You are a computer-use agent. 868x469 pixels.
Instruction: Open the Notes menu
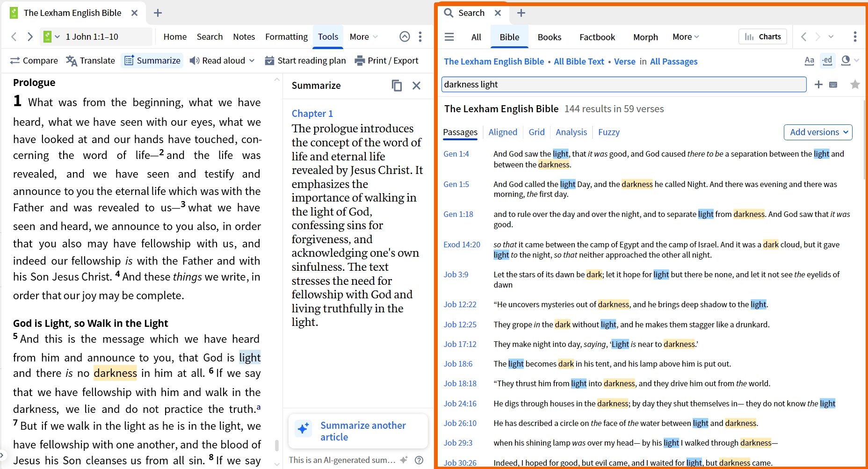click(244, 36)
